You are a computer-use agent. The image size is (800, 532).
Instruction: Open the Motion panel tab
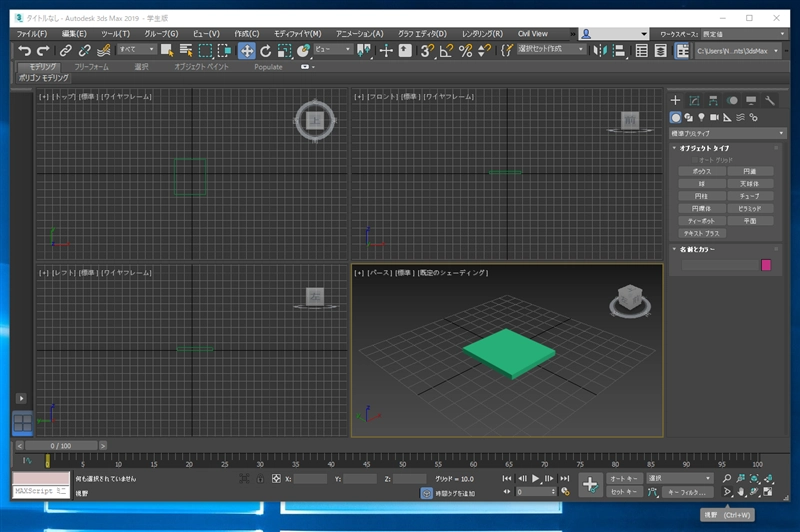tap(732, 100)
